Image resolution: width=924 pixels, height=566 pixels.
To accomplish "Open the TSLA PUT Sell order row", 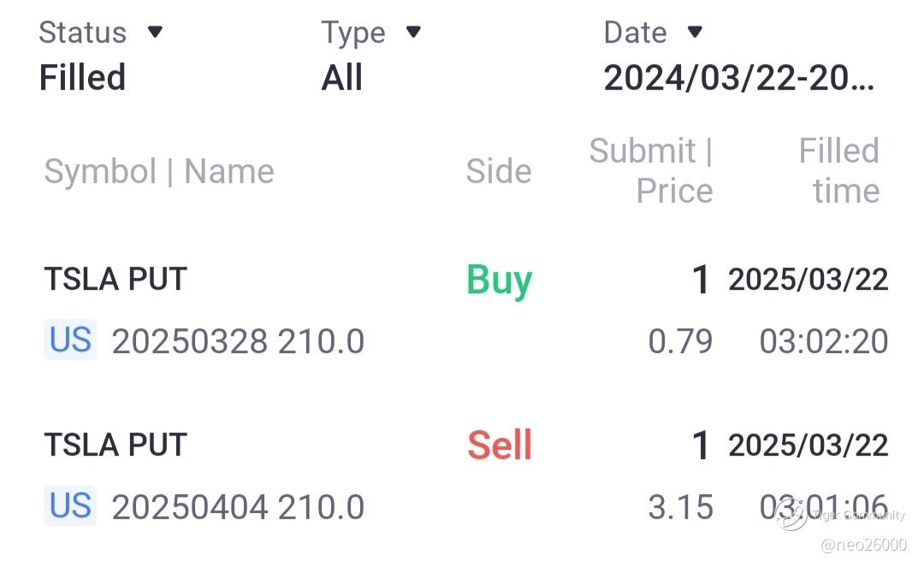I will click(115, 445).
